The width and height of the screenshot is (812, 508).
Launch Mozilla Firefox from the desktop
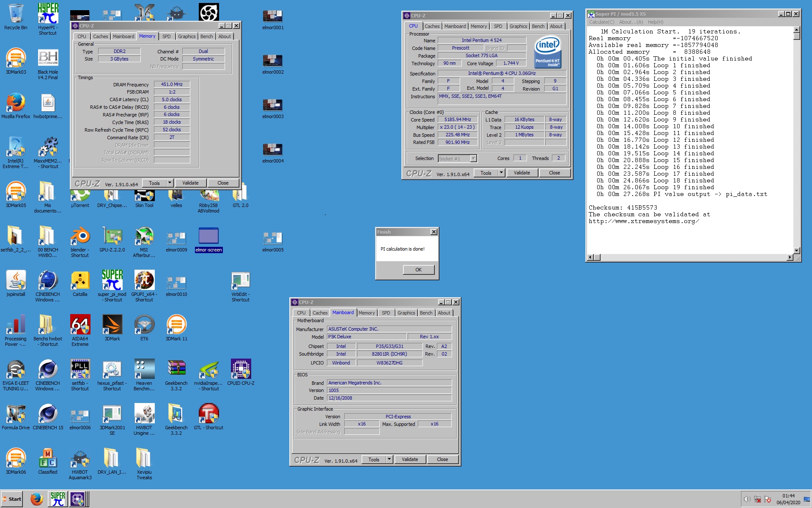pyautogui.click(x=16, y=106)
